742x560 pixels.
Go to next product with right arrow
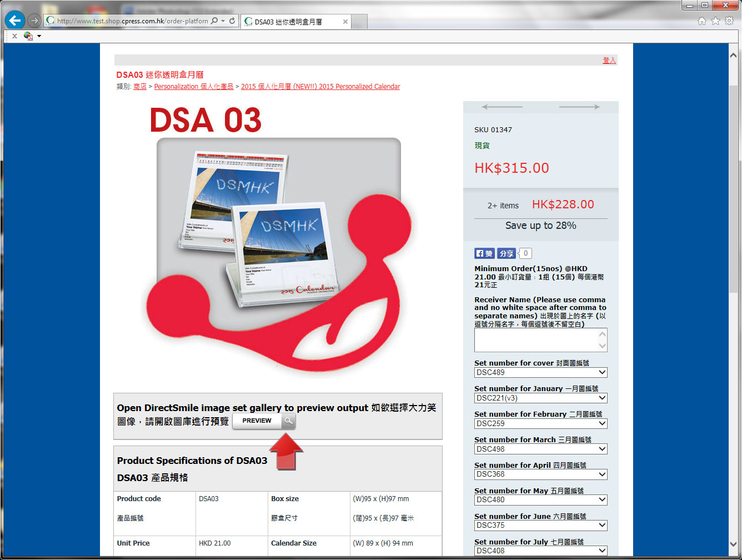[x=579, y=107]
